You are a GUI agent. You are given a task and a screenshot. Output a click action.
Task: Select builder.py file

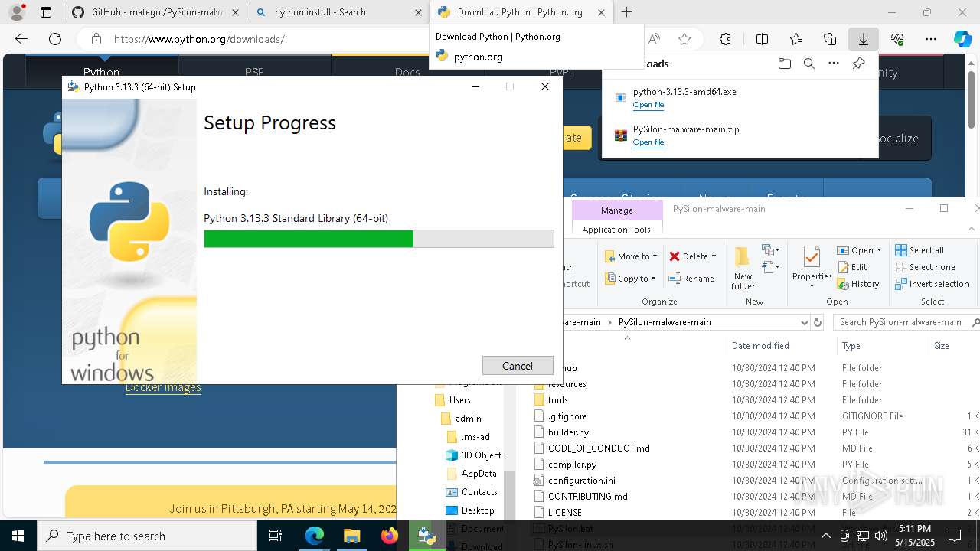[x=568, y=432]
